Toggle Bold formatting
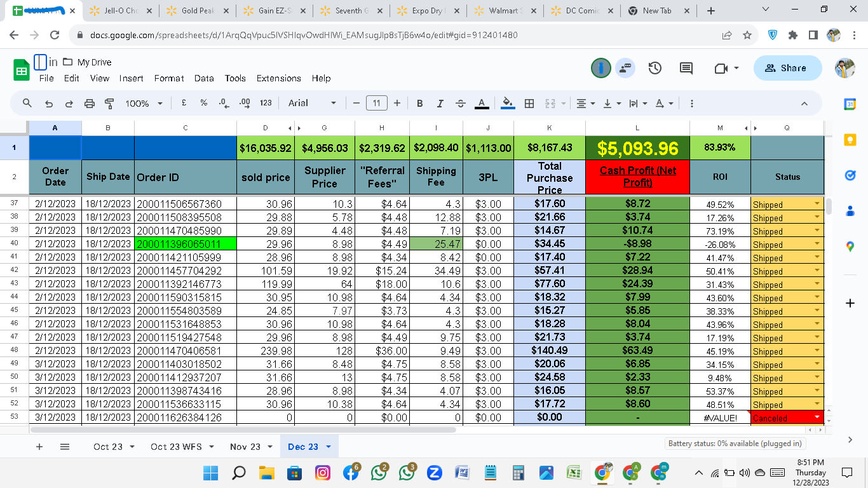The width and height of the screenshot is (868, 488). (419, 104)
